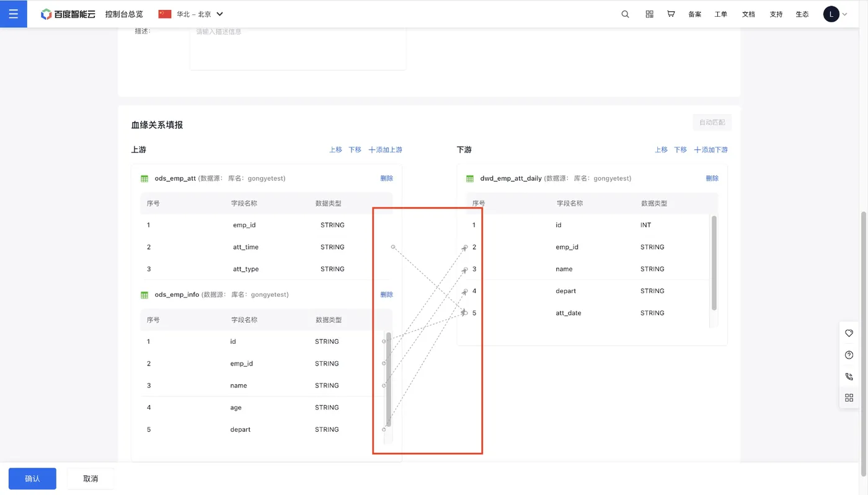Open the hamburger navigation menu
Viewport: 868px width, 495px height.
coord(14,14)
